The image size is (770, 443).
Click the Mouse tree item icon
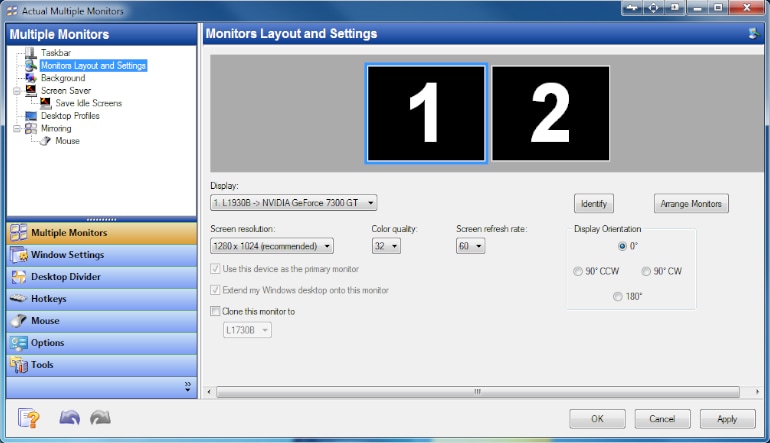pyautogui.click(x=46, y=141)
